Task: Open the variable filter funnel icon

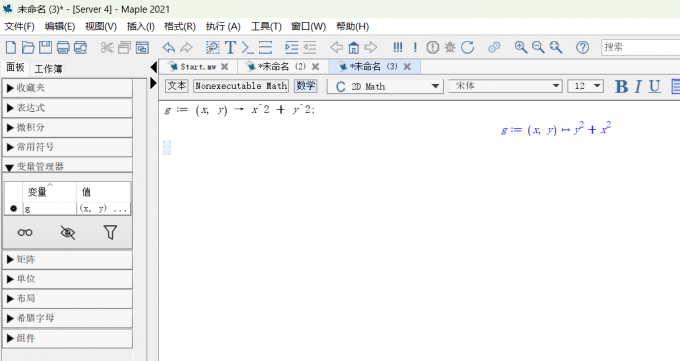Action: (x=110, y=233)
